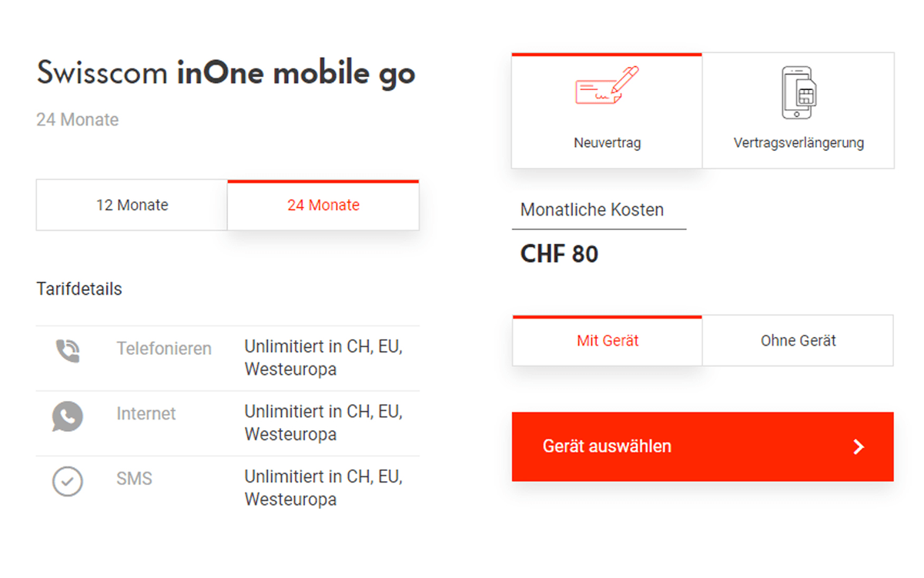Click the phone with SIM card icon
The width and height of the screenshot is (924, 578).
point(798,93)
